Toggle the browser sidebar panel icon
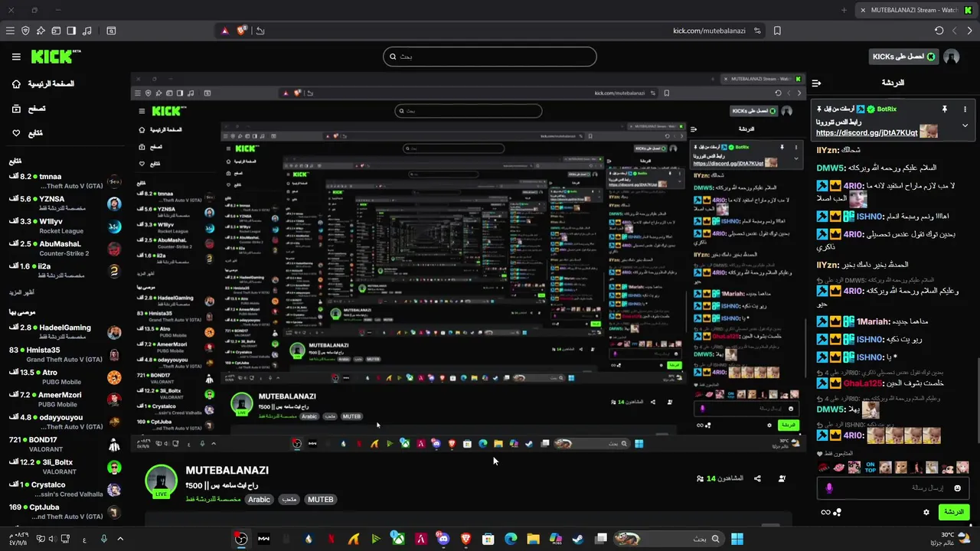Screen dimensions: 980x551 click(x=71, y=31)
